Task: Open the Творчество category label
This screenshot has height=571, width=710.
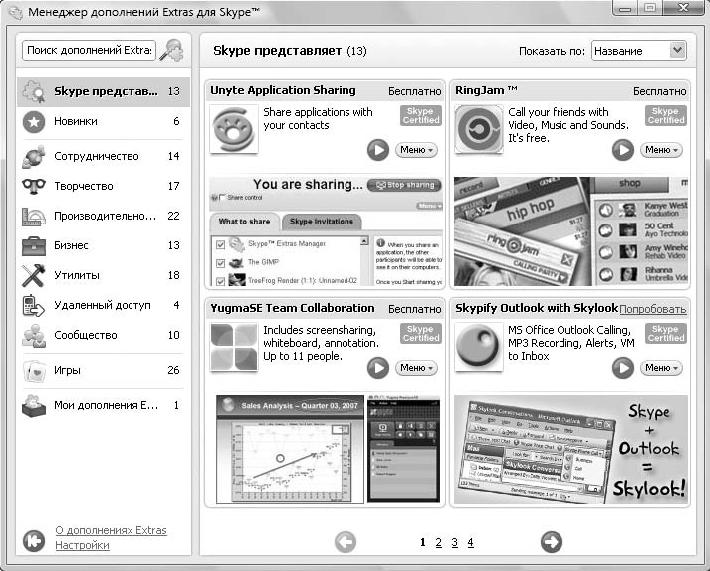Action: tap(84, 186)
